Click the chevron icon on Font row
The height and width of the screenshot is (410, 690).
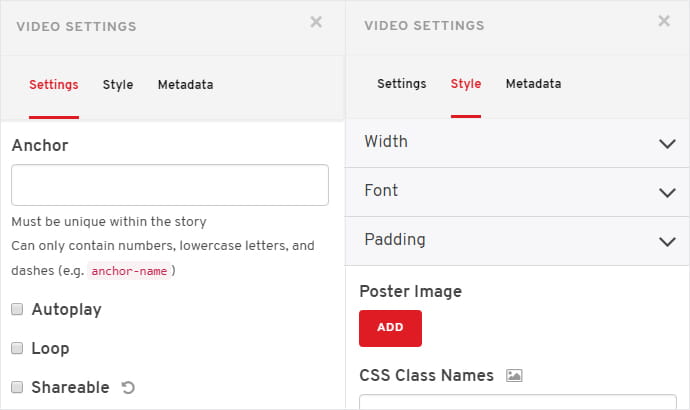click(667, 192)
